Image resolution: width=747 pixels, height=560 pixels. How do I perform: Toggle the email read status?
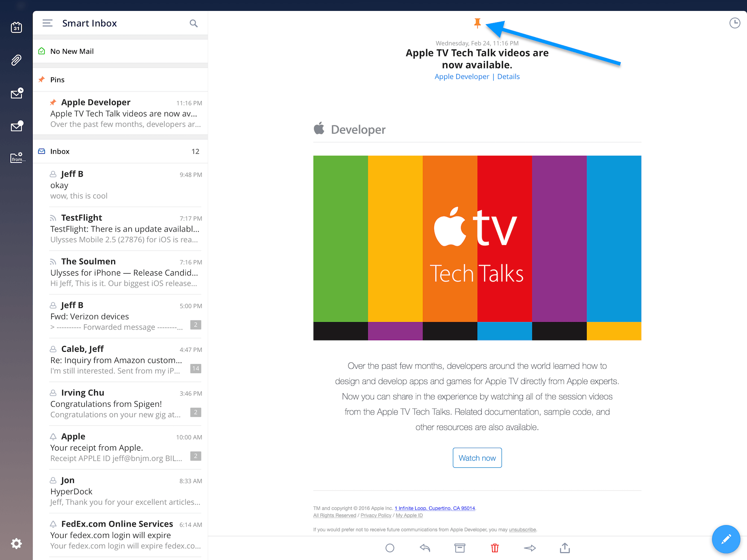pos(390,548)
